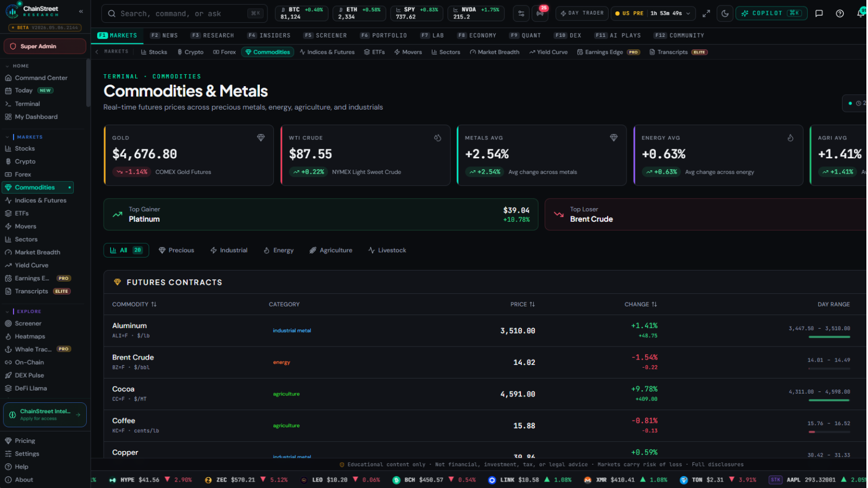Click Cocoa day range bar
This screenshot has height=488, width=868.
pyautogui.click(x=829, y=400)
